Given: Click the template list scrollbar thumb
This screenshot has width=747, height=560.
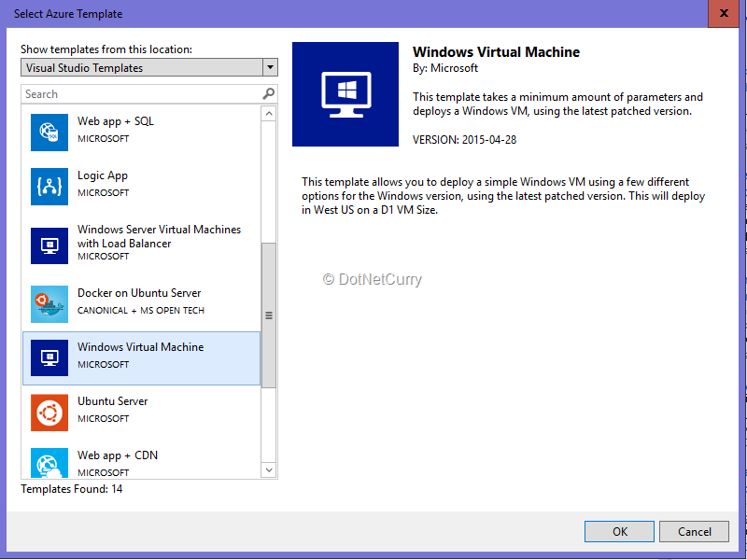Looking at the screenshot, I should point(269,315).
